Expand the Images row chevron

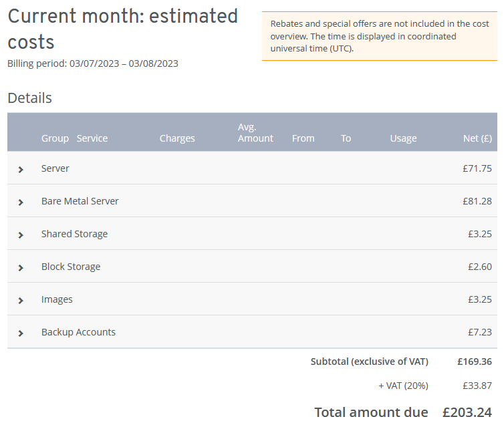[x=21, y=300]
